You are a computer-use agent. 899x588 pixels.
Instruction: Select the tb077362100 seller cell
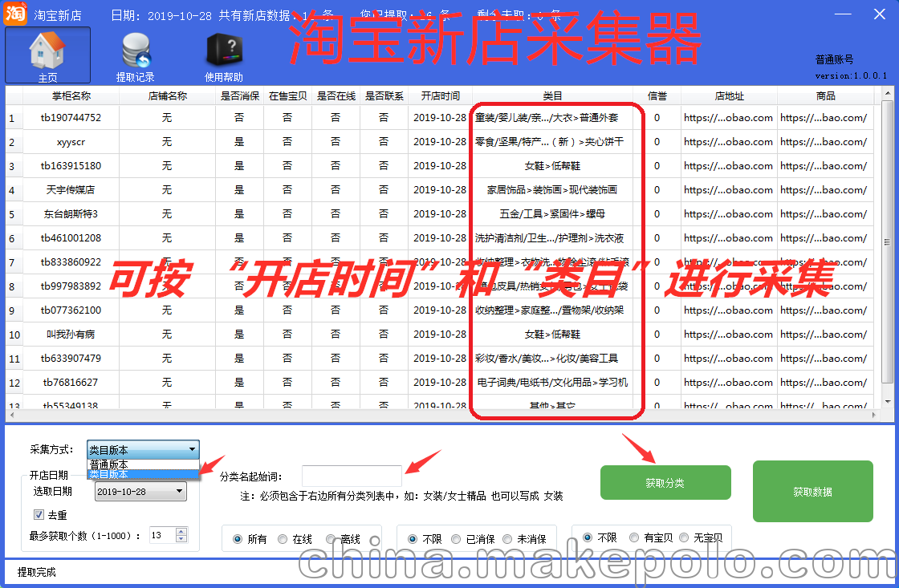71,310
